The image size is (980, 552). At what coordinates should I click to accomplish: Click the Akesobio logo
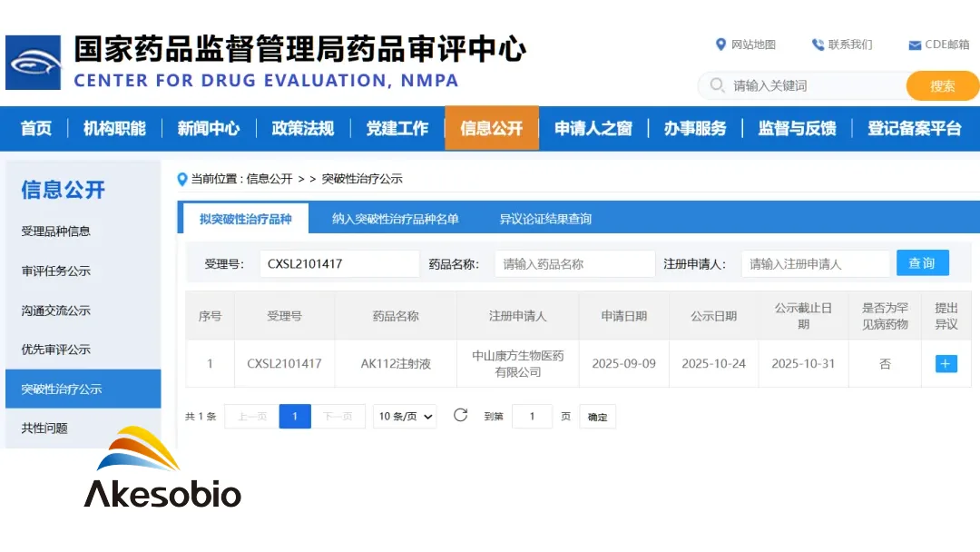coord(162,469)
